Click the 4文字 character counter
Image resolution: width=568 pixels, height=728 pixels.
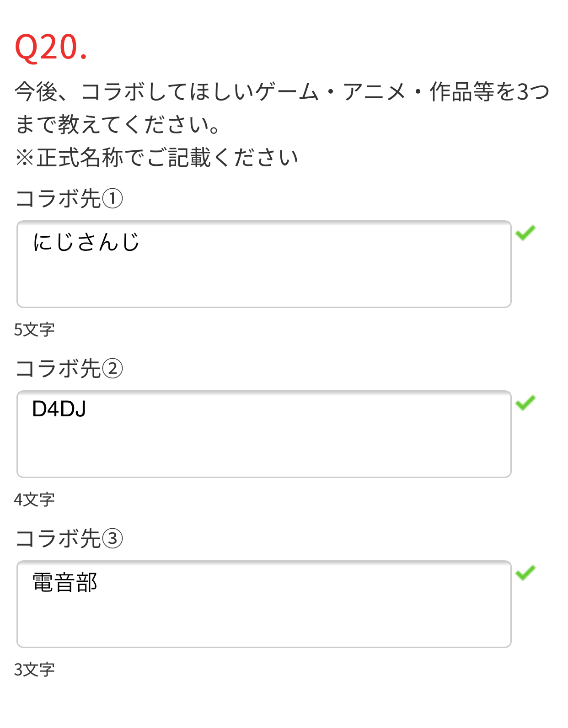point(34,500)
